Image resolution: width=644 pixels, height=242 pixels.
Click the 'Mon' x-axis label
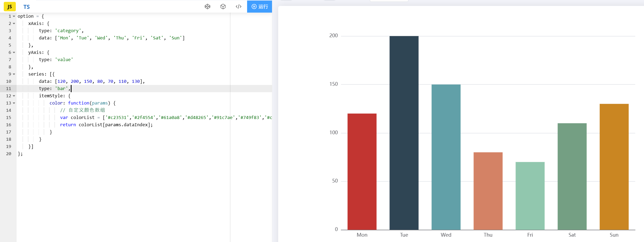pyautogui.click(x=362, y=235)
